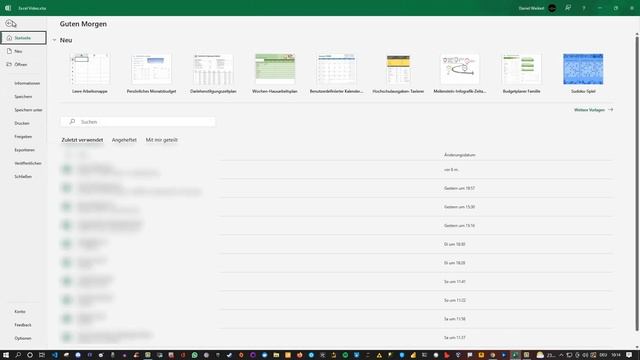Open the notification center in the taskbar
Screen dimensions: 640x360
point(629,355)
